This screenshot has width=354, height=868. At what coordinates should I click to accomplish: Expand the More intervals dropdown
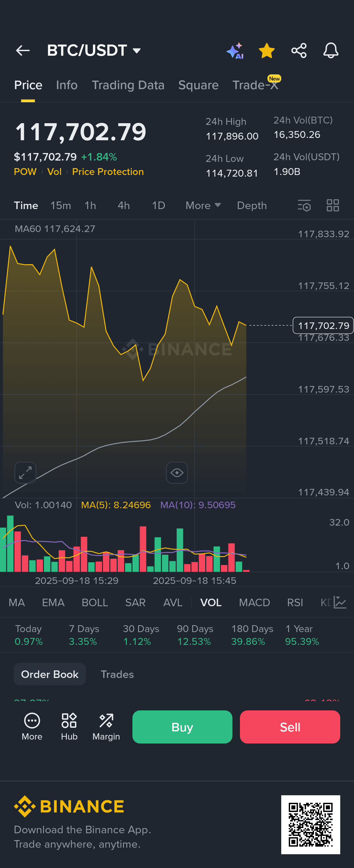pos(203,205)
